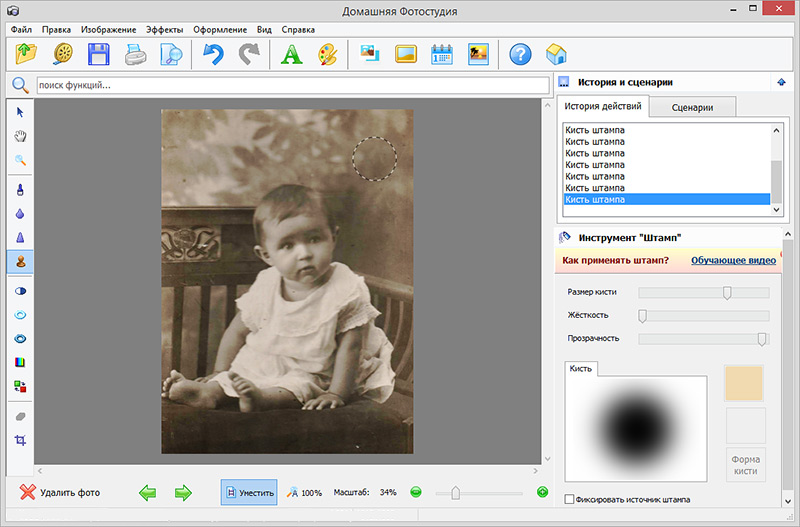
Task: Open the Add text tool
Action: (290, 54)
